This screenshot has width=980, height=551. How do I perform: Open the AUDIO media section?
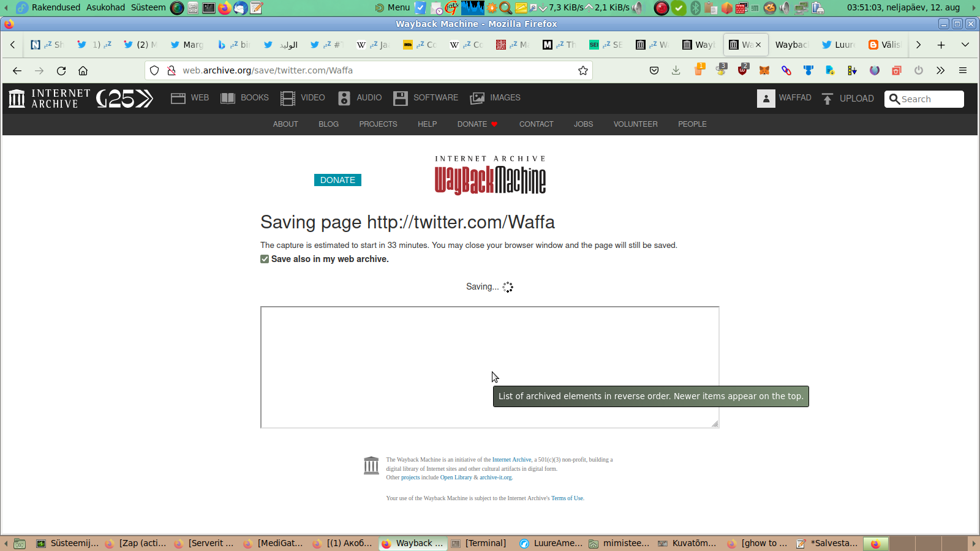point(360,98)
